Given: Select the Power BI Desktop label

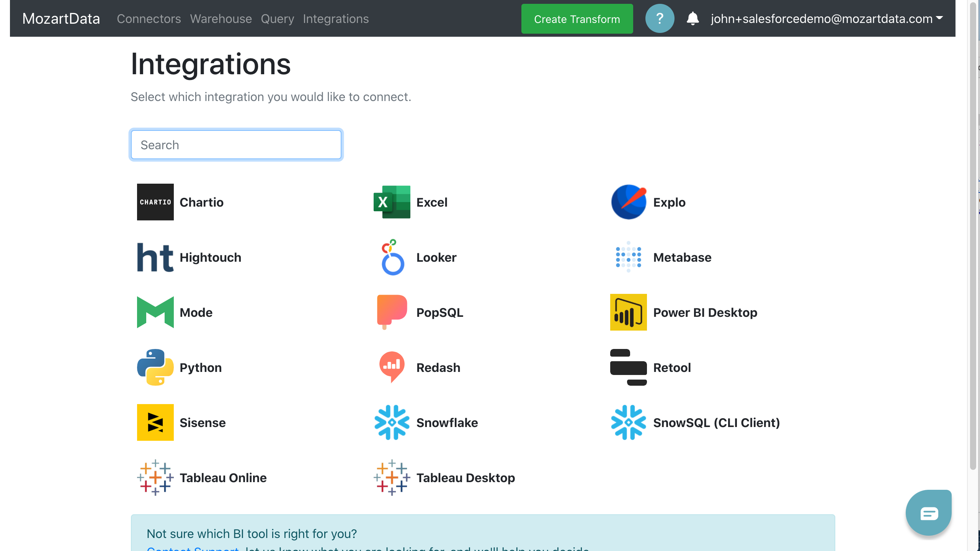Looking at the screenshot, I should coord(705,312).
